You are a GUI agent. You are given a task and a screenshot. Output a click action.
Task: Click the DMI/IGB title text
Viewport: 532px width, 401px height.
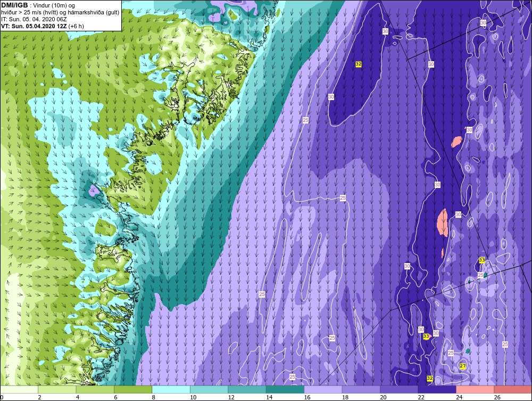[14, 5]
